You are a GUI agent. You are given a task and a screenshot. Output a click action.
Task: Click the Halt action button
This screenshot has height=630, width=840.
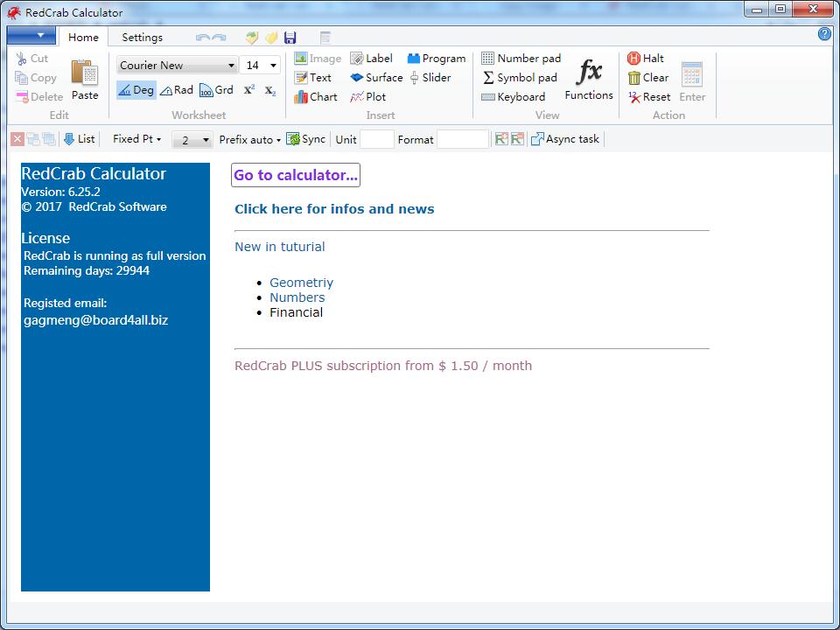point(646,59)
